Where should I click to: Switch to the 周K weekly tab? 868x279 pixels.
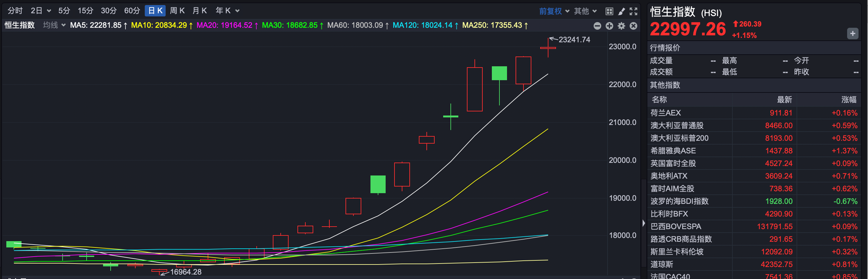point(177,11)
